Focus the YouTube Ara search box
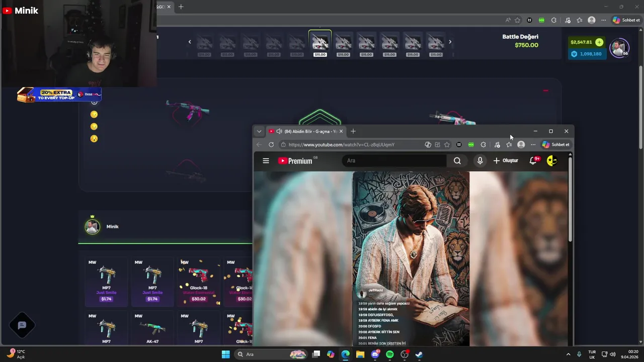This screenshot has width=644, height=362. (x=394, y=161)
